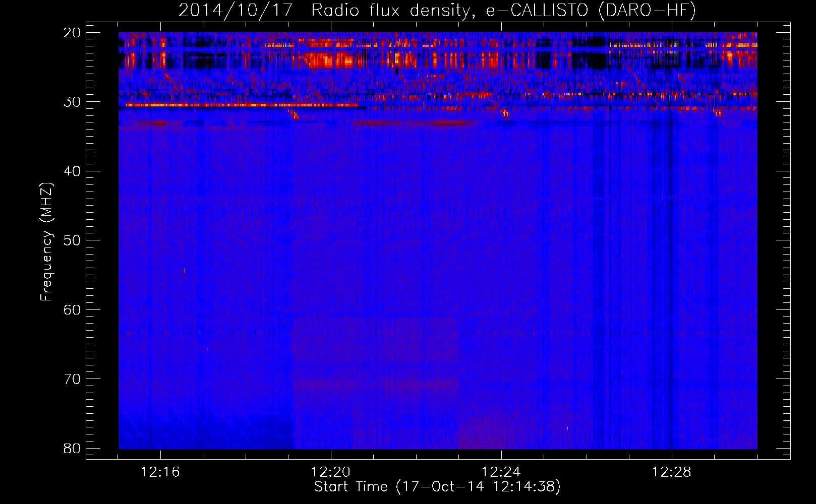Image resolution: width=816 pixels, height=504 pixels.
Task: Click the 12:28 time tick label
Action: tap(672, 472)
